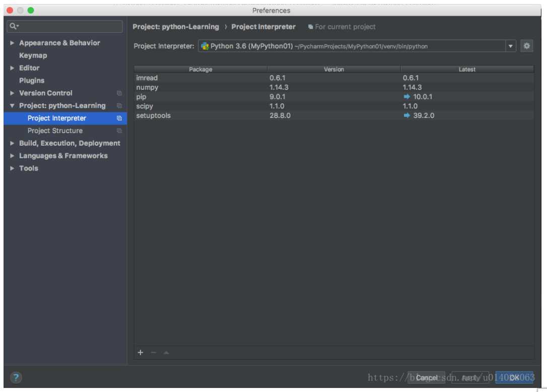Select the numpy package row
The height and width of the screenshot is (392, 547).
[x=334, y=87]
